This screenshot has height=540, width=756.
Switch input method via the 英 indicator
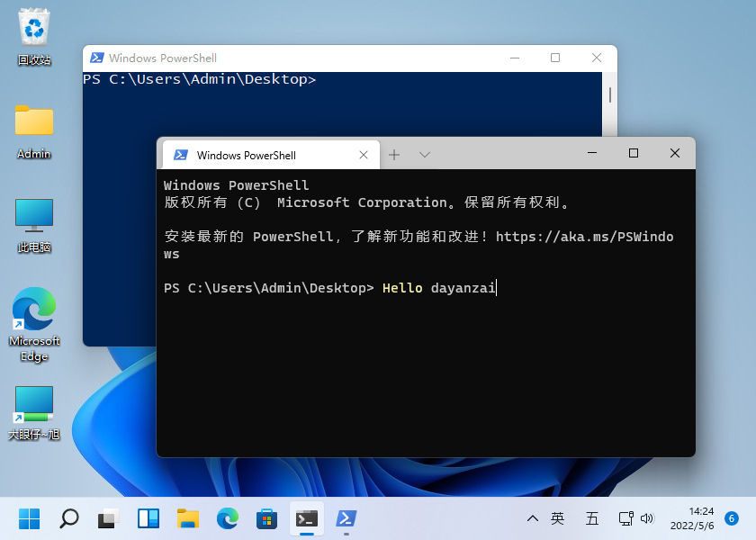click(x=558, y=518)
